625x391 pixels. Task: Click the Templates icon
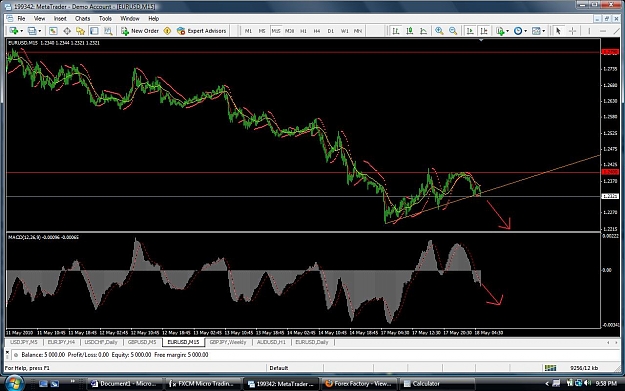(x=536, y=31)
